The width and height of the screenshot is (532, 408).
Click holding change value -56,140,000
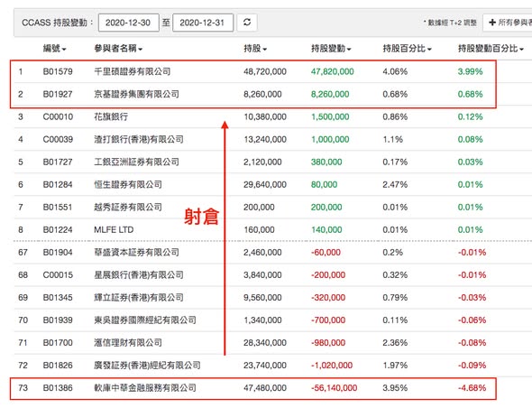(x=335, y=388)
